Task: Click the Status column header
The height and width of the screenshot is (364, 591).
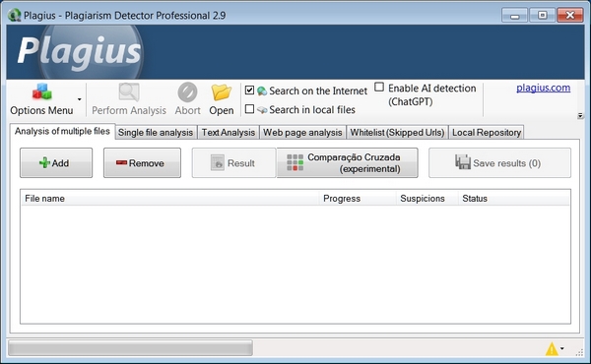Action: (x=514, y=199)
